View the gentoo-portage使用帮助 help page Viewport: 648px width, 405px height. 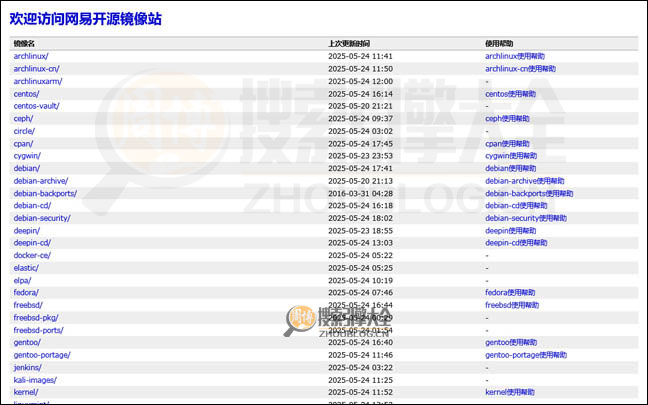pos(526,355)
